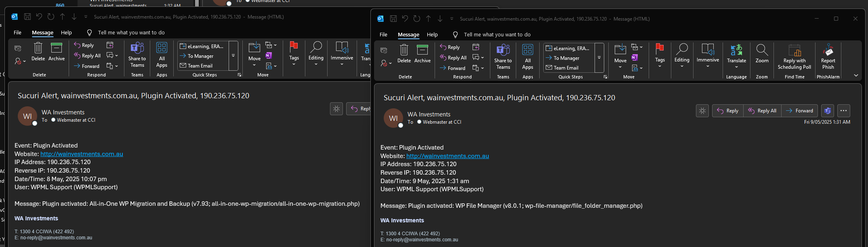The image size is (868, 247).
Task: Open Translate dropdown in the right window
Action: click(x=736, y=57)
